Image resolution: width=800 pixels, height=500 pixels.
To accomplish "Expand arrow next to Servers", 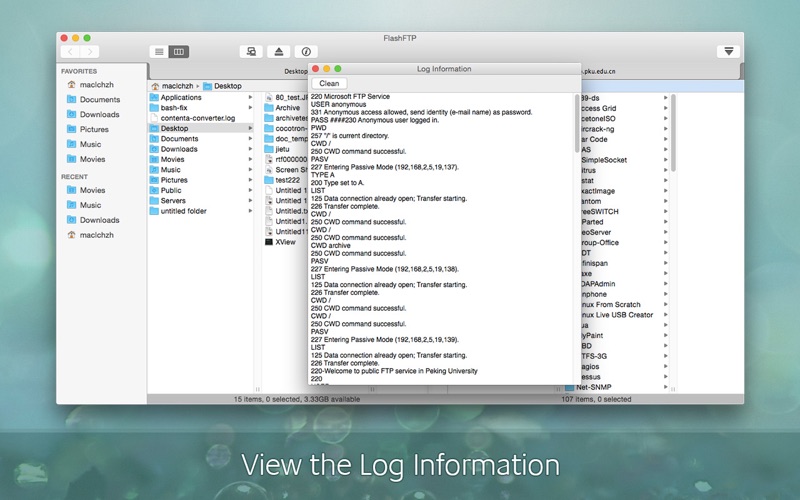I will pyautogui.click(x=250, y=201).
